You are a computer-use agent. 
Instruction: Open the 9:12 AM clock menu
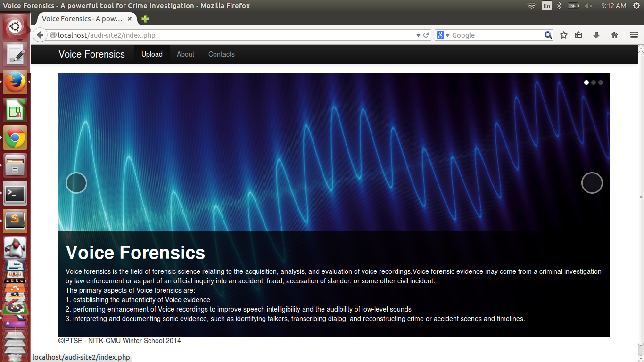pyautogui.click(x=613, y=6)
